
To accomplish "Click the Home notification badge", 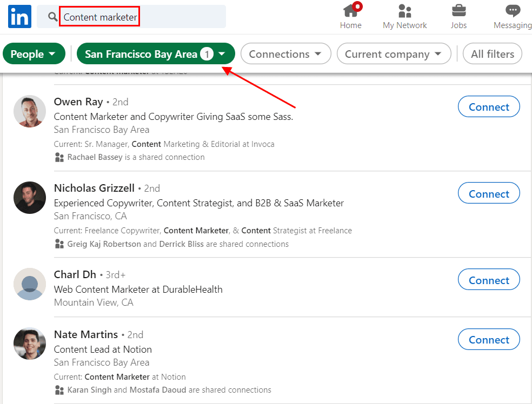I will pos(357,6).
